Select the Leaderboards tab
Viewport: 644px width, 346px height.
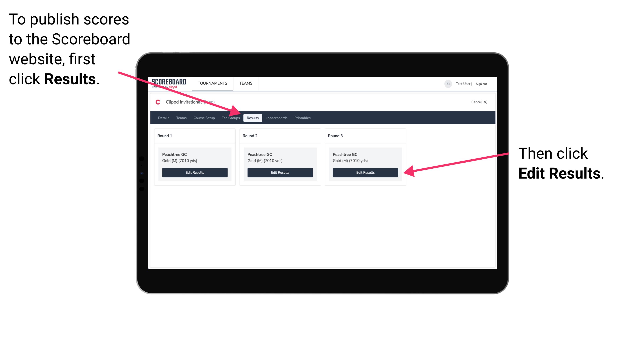[277, 118]
